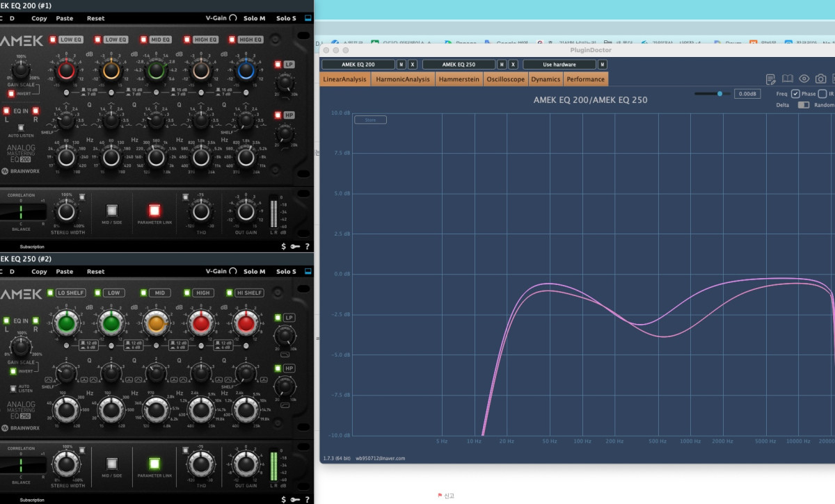Click the dollar sign icon in EQ 250
The width and height of the screenshot is (835, 504).
point(283,499)
